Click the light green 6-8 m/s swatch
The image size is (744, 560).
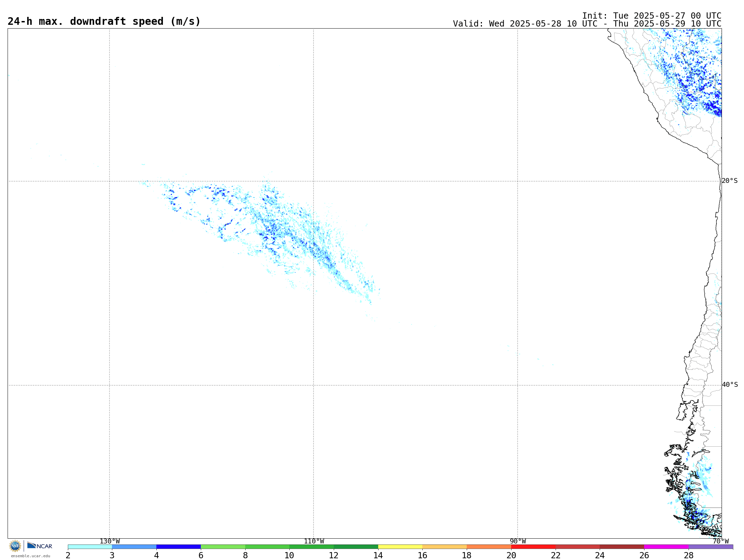pos(223,547)
